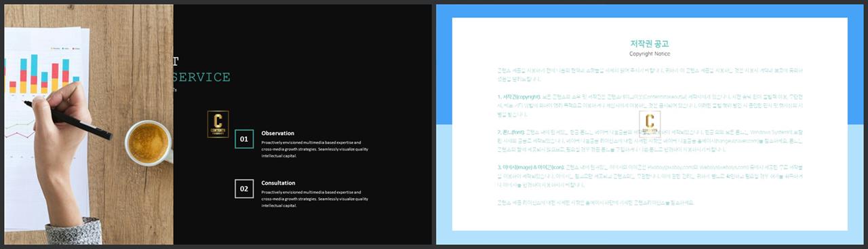Click the description paragraph under Consultation
Screen dimensions: 868x249
click(315, 199)
